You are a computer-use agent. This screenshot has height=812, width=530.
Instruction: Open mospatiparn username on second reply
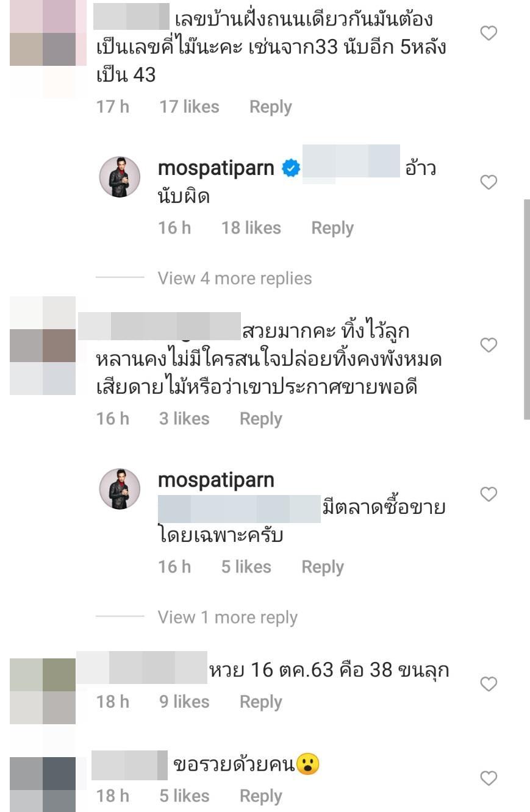pyautogui.click(x=216, y=480)
